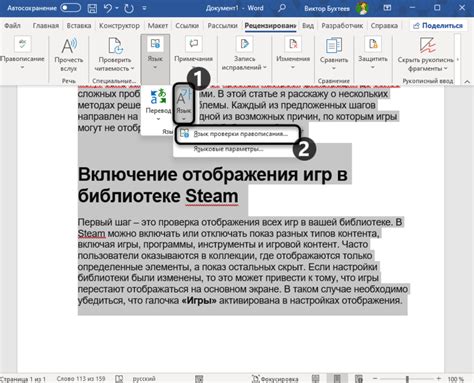Click the search magnifier icon
The width and height of the screenshot is (474, 383).
[x=282, y=8]
